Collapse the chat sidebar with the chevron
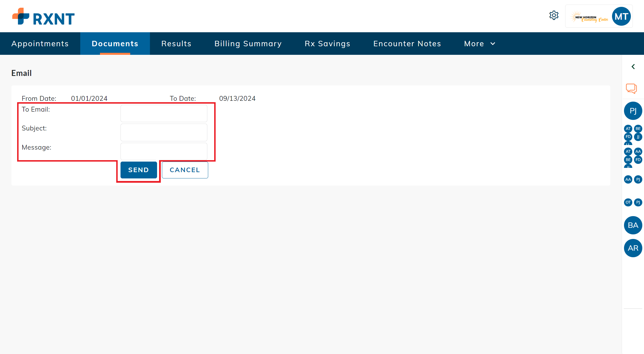 coord(633,67)
